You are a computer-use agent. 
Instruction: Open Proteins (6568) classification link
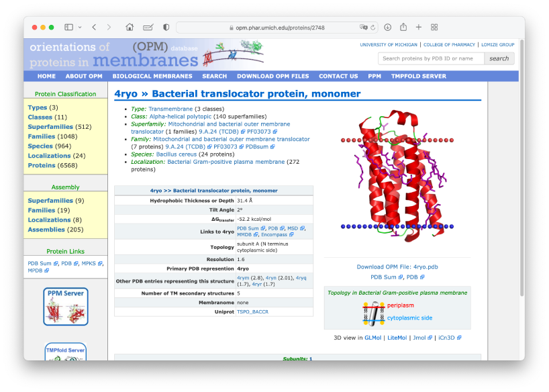pyautogui.click(x=42, y=165)
